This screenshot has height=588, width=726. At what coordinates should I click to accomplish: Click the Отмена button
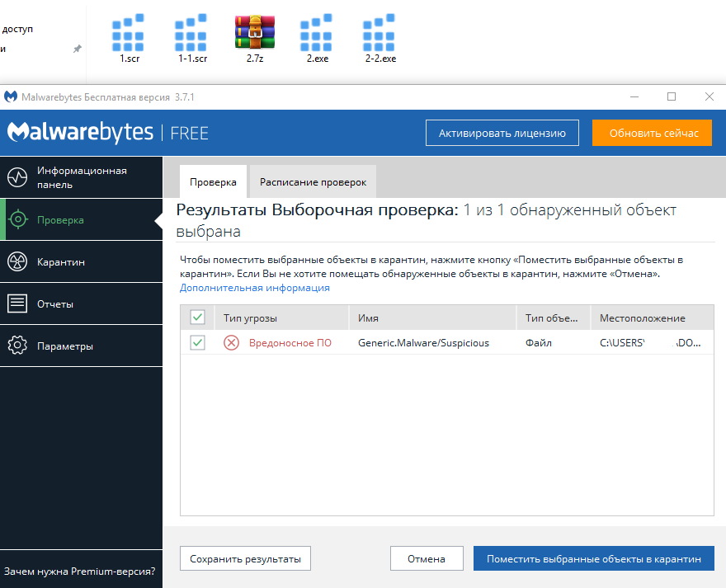[x=427, y=558]
